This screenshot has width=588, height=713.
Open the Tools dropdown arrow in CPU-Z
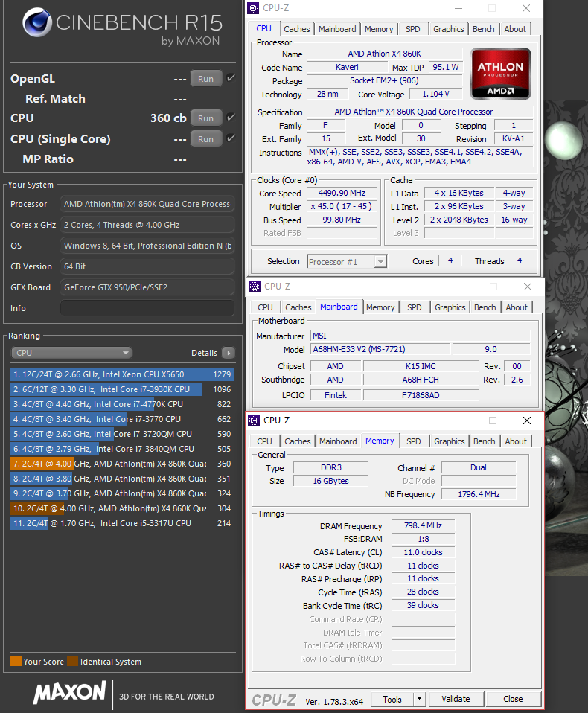[x=419, y=699]
